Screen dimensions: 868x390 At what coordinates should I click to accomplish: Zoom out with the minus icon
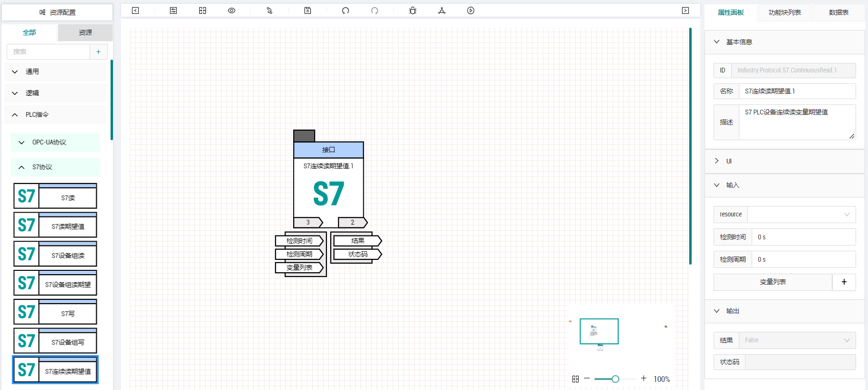coord(587,379)
